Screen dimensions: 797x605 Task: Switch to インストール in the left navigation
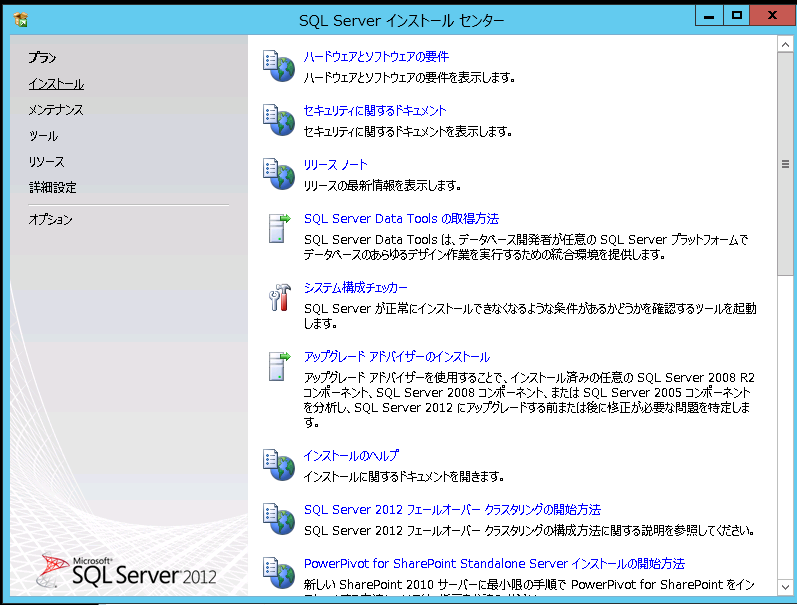(56, 84)
